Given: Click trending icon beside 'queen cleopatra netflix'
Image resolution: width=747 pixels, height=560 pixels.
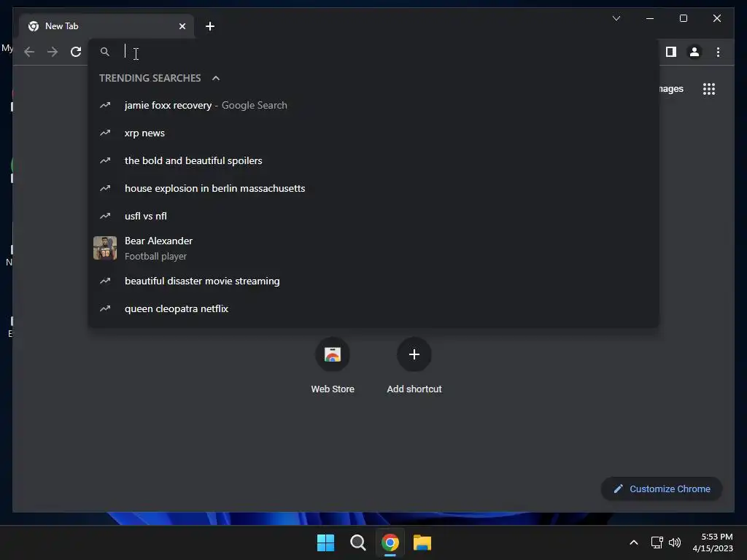Looking at the screenshot, I should pos(105,308).
